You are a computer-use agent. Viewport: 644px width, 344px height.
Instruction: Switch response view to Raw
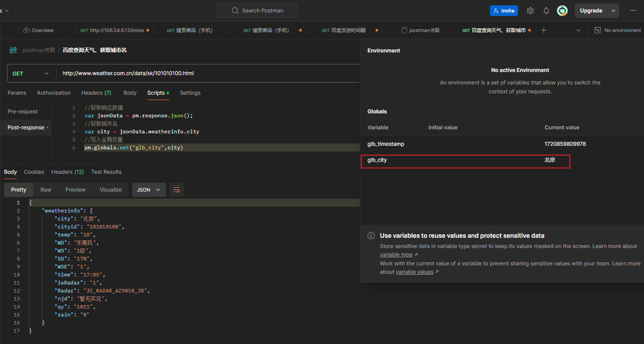(46, 190)
